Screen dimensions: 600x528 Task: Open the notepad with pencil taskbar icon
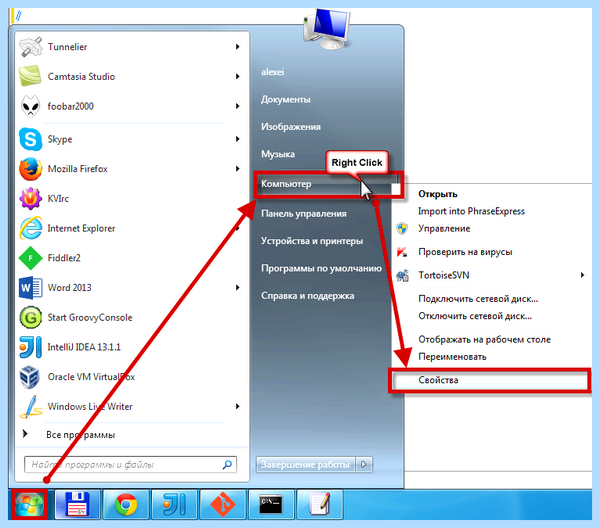coord(320,505)
